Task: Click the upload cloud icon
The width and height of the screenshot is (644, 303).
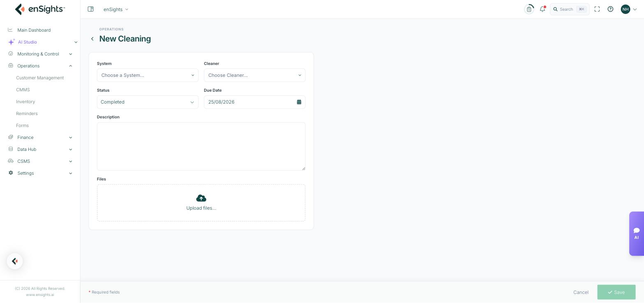Action: coord(201,198)
